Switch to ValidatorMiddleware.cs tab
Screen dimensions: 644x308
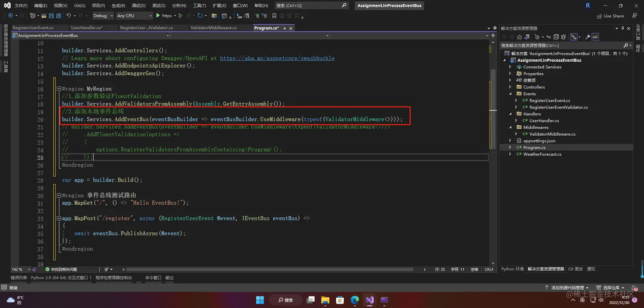(x=213, y=28)
